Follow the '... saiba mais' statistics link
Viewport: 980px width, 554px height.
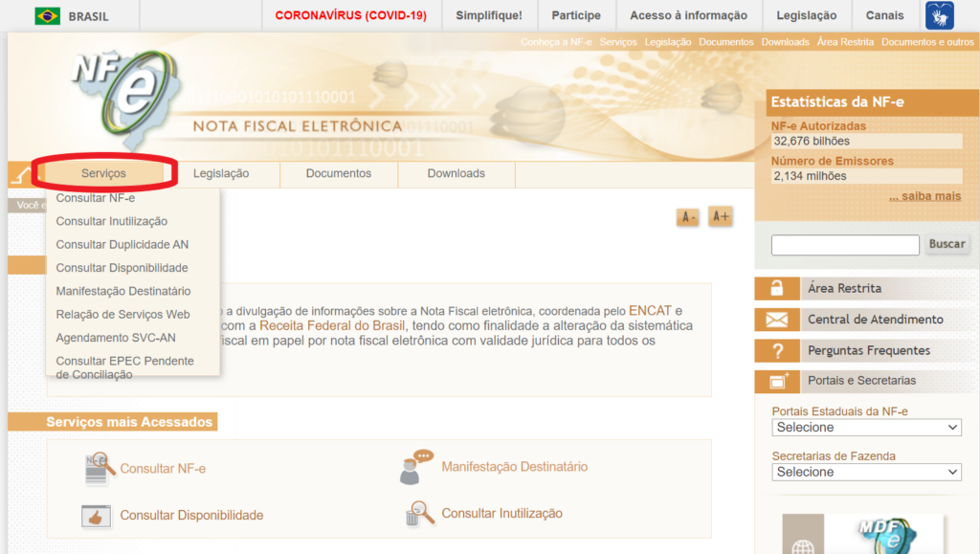click(x=925, y=196)
